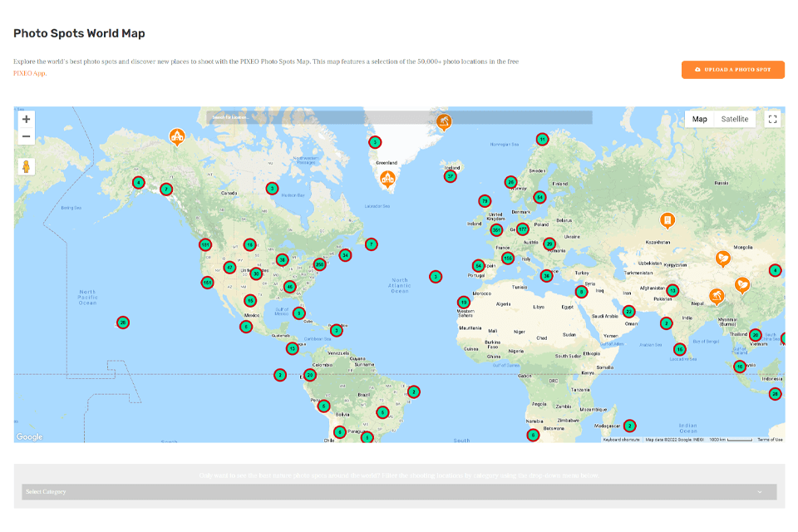Open the 34 cluster near Nova Scotia

pyautogui.click(x=345, y=255)
